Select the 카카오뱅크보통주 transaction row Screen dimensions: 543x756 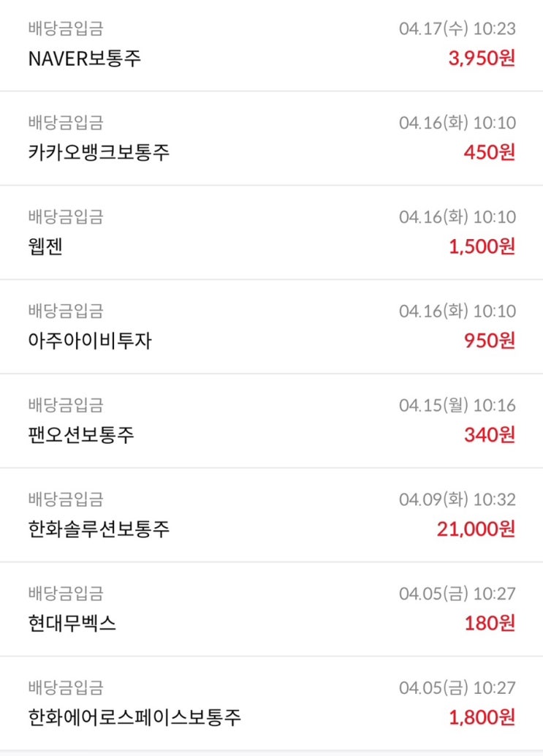tap(271, 138)
